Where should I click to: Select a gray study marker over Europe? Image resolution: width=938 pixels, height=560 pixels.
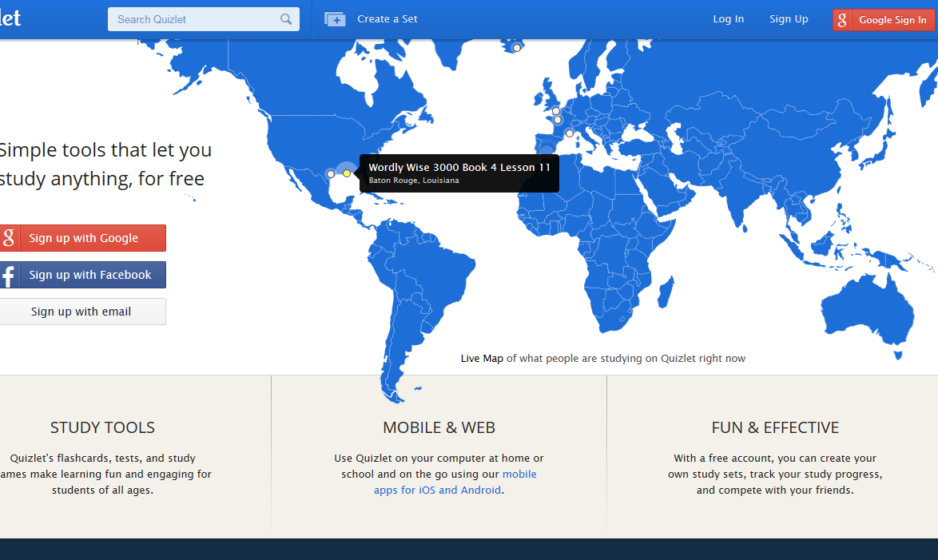pyautogui.click(x=554, y=111)
